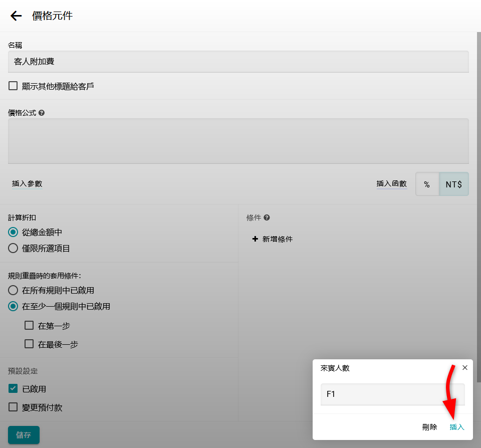Choose 在所有規則中已啟用 option

tap(13, 290)
